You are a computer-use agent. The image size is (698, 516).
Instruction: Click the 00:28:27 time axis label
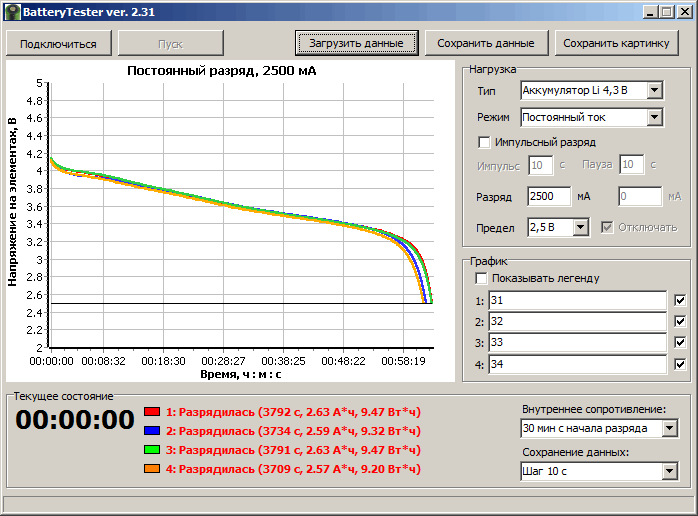pos(223,361)
